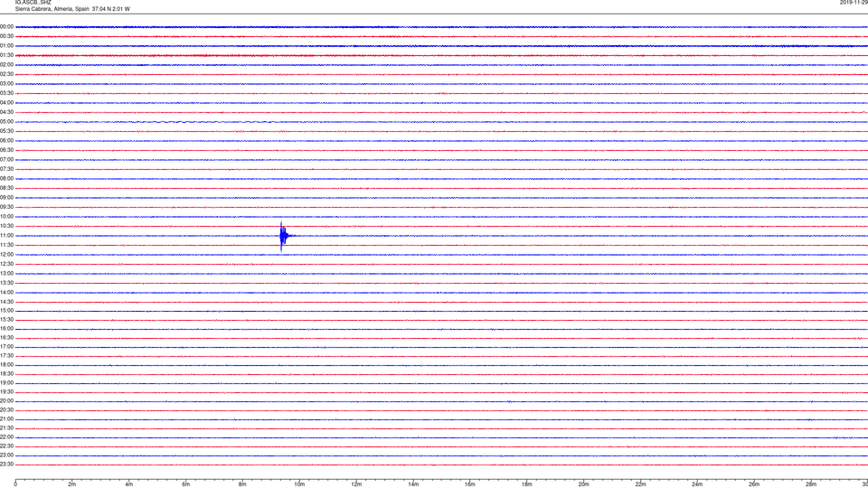Viewport: 868px width, 488px height.
Task: Select the 22:00 row time label
Action: [x=7, y=437]
